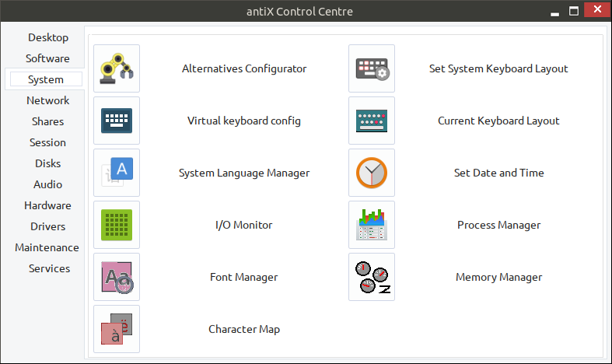Click the Current Keyboard Layout label
Viewport: 612px width, 364px height.
498,121
